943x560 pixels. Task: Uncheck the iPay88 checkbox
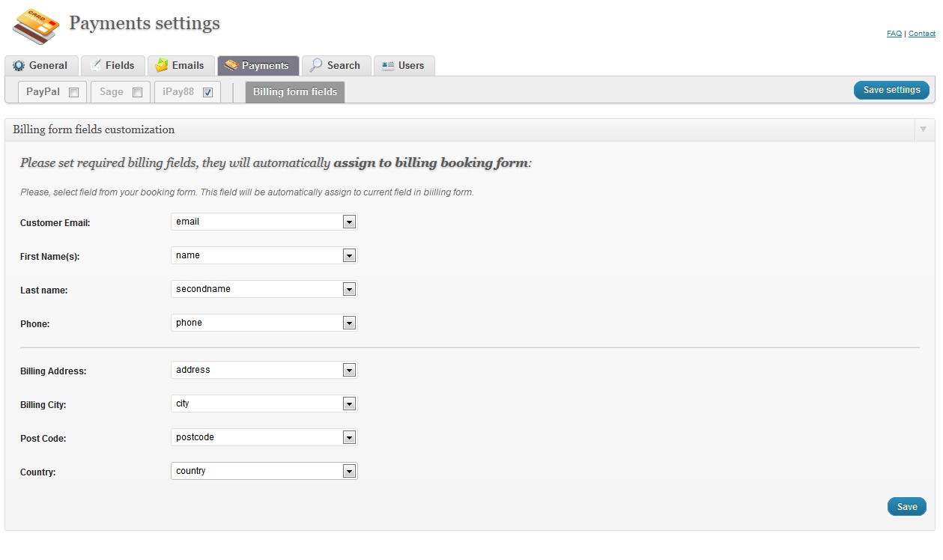tap(208, 93)
